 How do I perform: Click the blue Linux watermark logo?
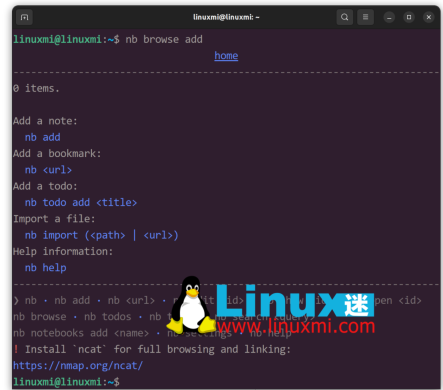tap(295, 301)
